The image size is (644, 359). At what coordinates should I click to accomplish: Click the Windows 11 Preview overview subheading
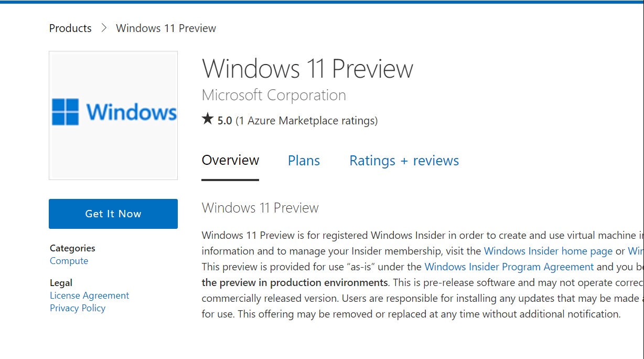260,208
